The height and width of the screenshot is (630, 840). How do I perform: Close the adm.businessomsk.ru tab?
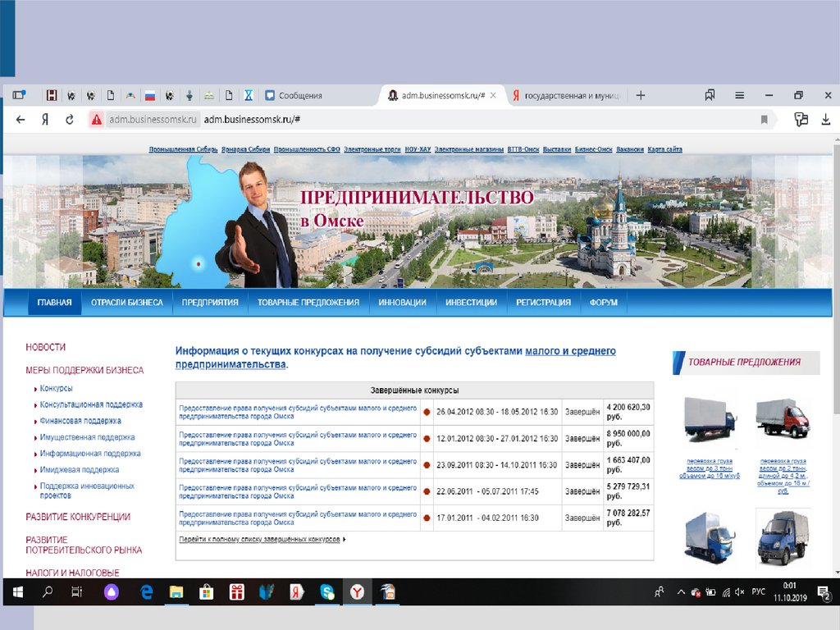(x=493, y=96)
